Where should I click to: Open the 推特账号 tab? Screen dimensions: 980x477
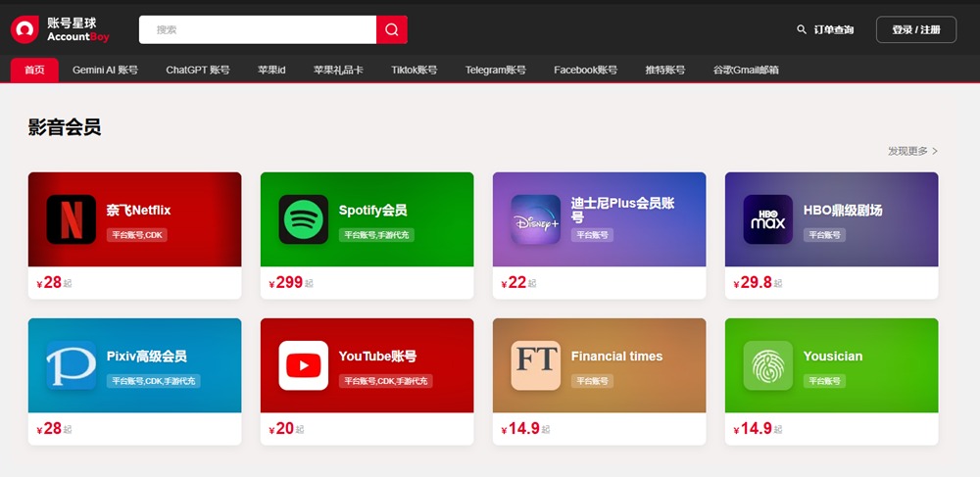pyautogui.click(x=665, y=70)
